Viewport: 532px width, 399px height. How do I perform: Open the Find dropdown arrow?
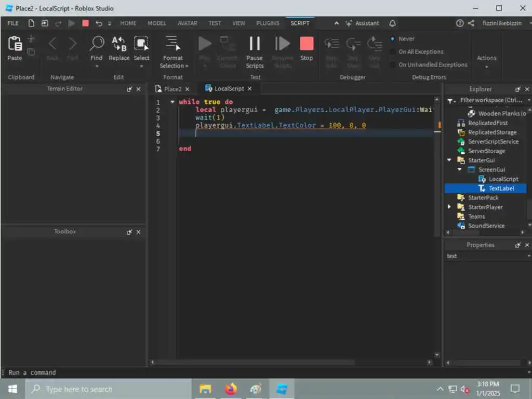pyautogui.click(x=97, y=66)
